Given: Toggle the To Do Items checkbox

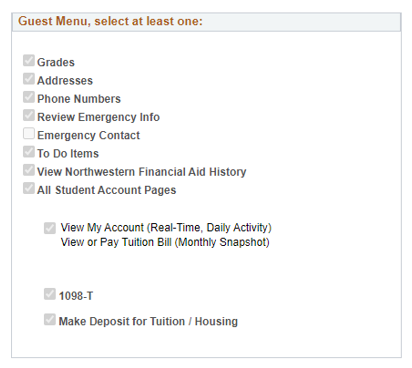Looking at the screenshot, I should pyautogui.click(x=29, y=152).
